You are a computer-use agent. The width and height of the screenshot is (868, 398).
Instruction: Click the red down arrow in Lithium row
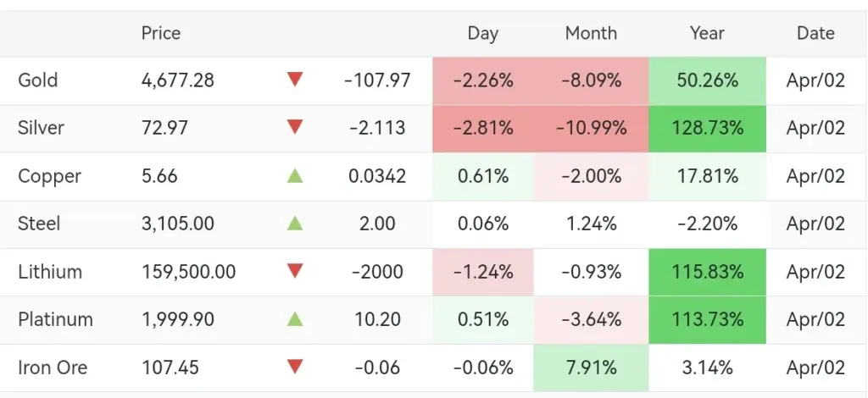(x=295, y=271)
